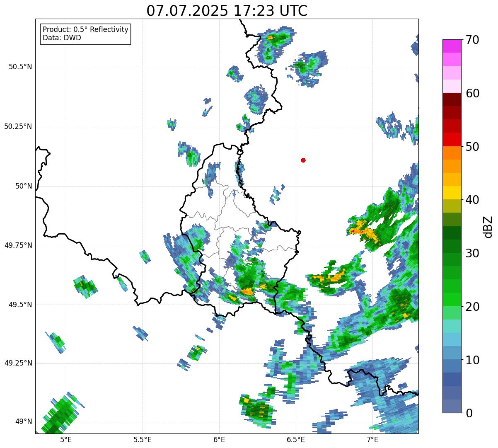The width and height of the screenshot is (498, 448).
Task: Click the red station marker dot
Action: click(x=303, y=160)
